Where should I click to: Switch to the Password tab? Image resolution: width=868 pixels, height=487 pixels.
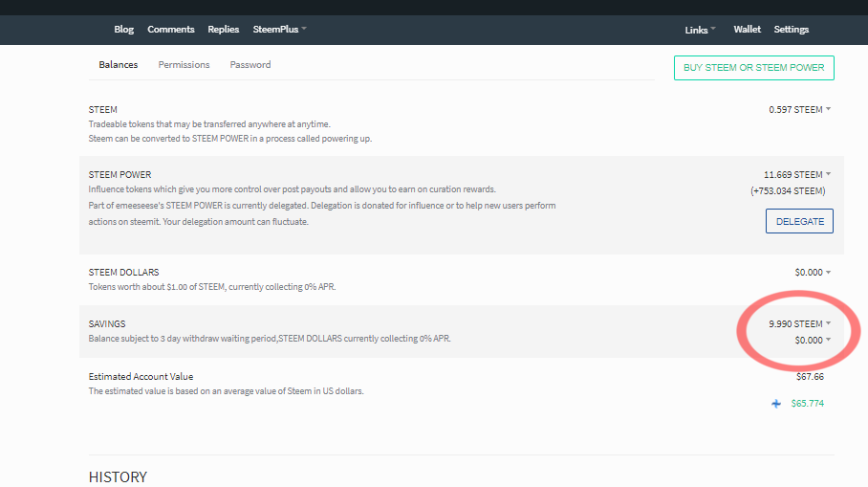250,65
